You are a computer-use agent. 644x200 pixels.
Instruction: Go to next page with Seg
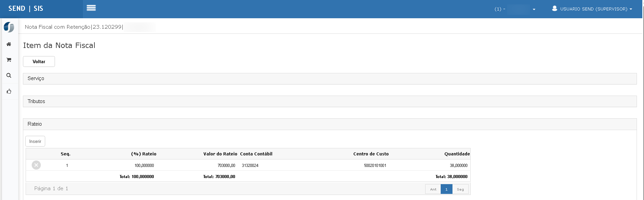click(460, 189)
